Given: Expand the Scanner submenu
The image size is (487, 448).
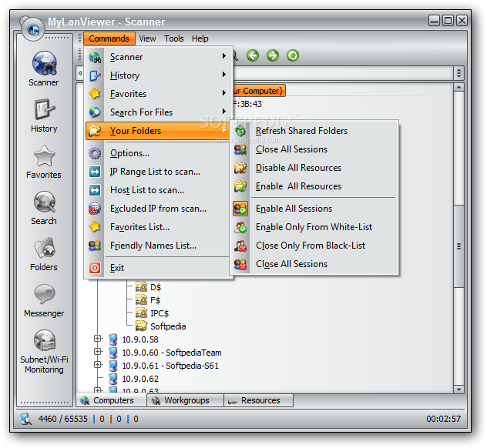Looking at the screenshot, I should click(159, 57).
